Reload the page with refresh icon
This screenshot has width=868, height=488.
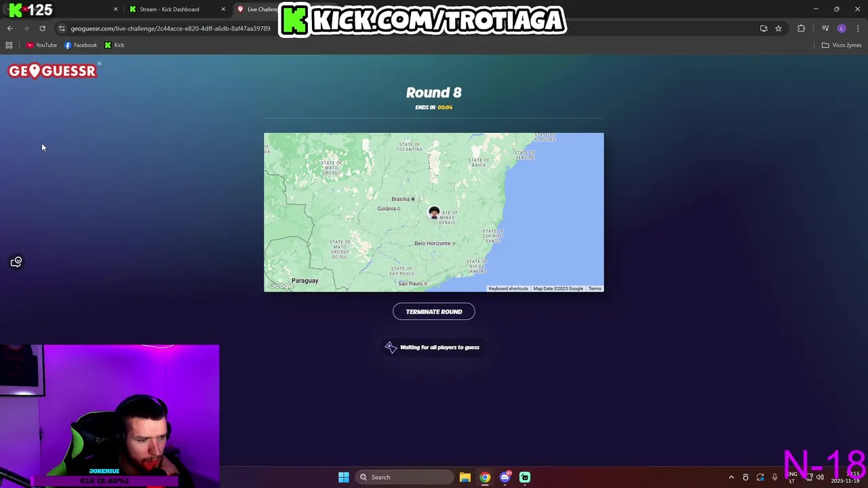42,28
